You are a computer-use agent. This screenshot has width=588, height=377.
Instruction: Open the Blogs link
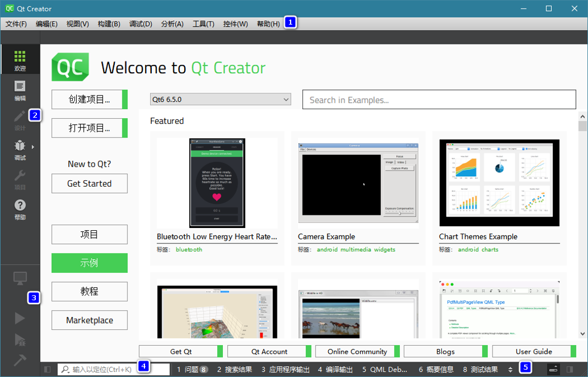click(445, 351)
